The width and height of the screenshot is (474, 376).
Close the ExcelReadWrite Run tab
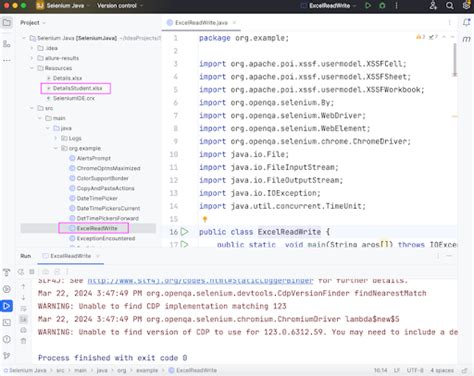pyautogui.click(x=98, y=256)
